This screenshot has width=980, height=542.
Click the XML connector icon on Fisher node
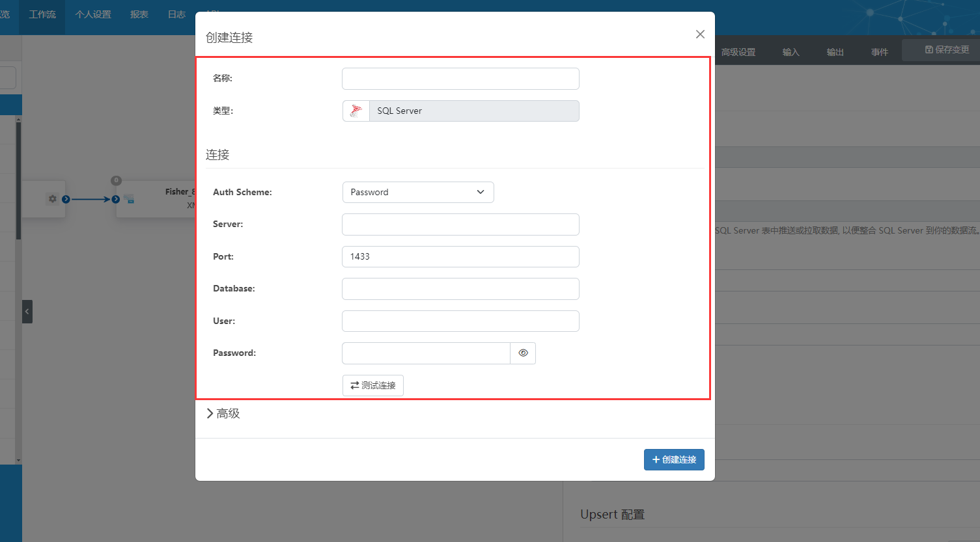click(x=130, y=199)
